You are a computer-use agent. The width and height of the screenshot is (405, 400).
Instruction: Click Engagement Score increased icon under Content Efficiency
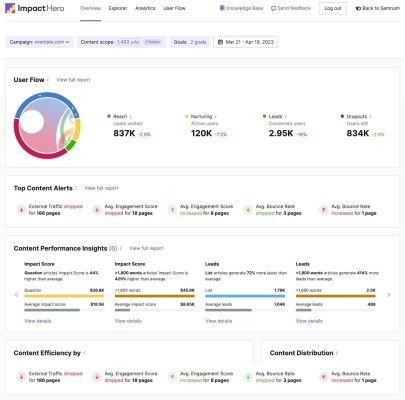pos(172,377)
